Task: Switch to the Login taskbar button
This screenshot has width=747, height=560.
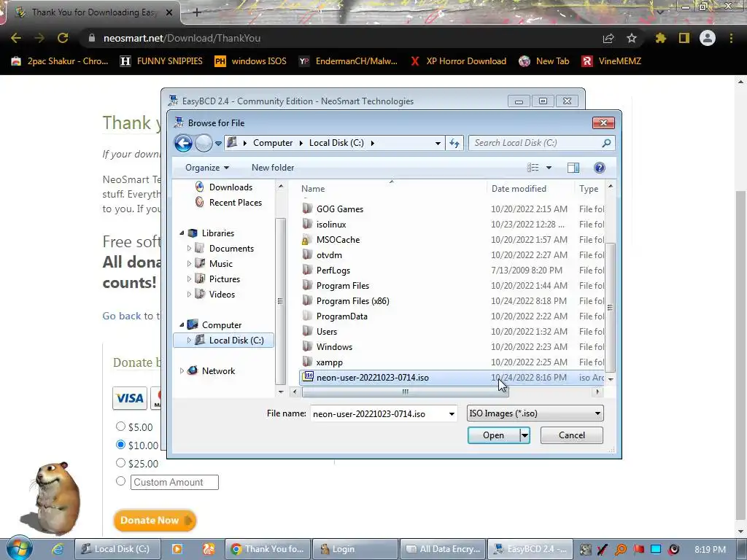Action: point(355,549)
